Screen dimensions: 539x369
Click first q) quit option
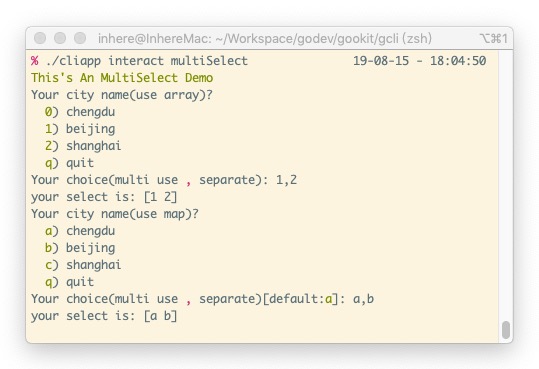pyautogui.click(x=69, y=163)
